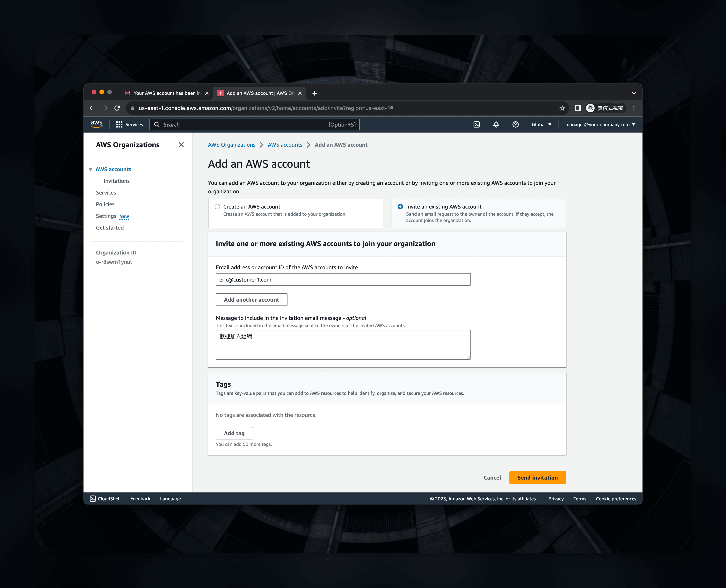Click the New badge beside Settings
The height and width of the screenshot is (588, 726).
pos(124,216)
